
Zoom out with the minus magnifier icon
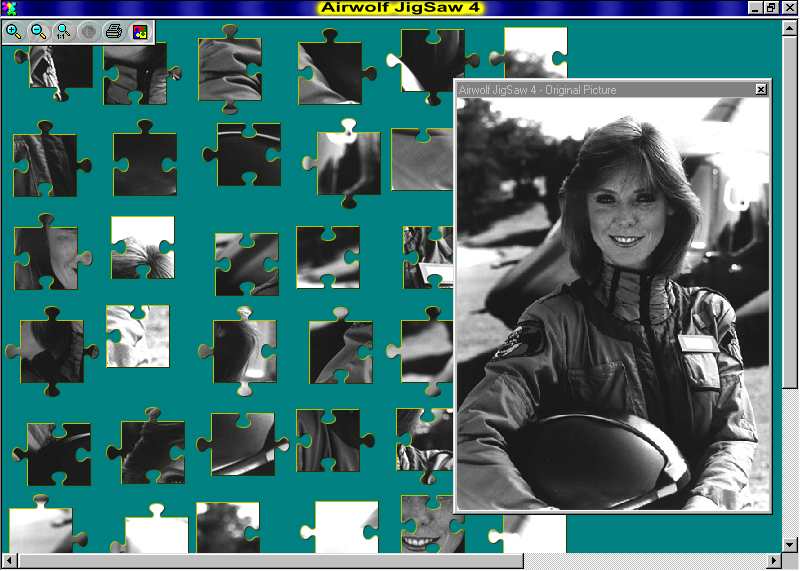[39, 32]
